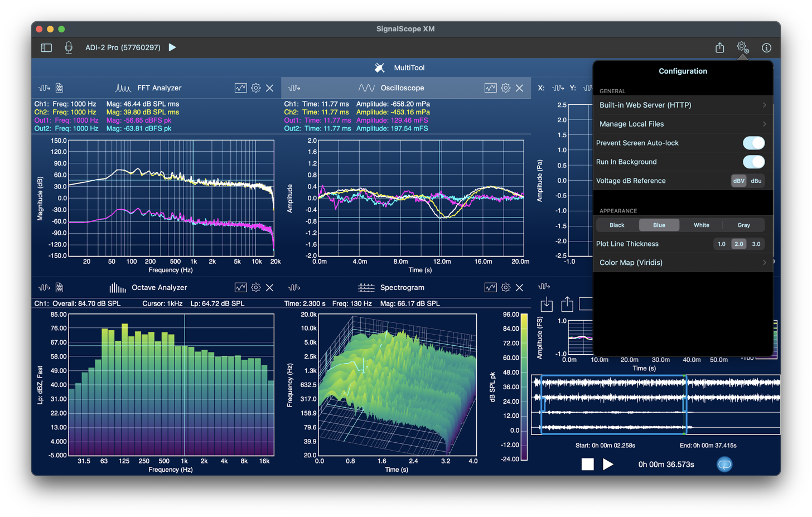
Task: Open FFT Analyzer data file icon
Action: (x=59, y=88)
